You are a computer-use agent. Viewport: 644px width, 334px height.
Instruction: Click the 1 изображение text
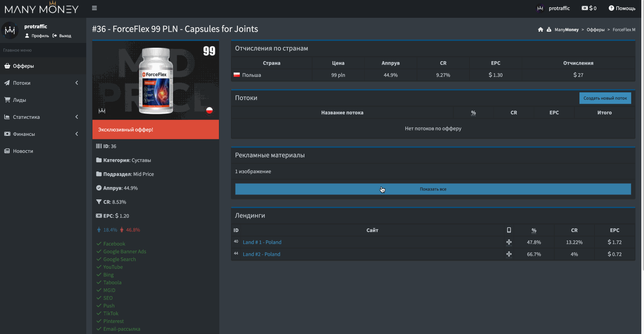coord(253,171)
